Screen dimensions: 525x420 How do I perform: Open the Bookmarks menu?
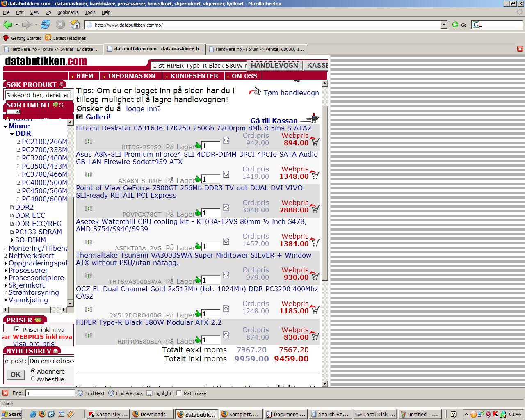(68, 12)
